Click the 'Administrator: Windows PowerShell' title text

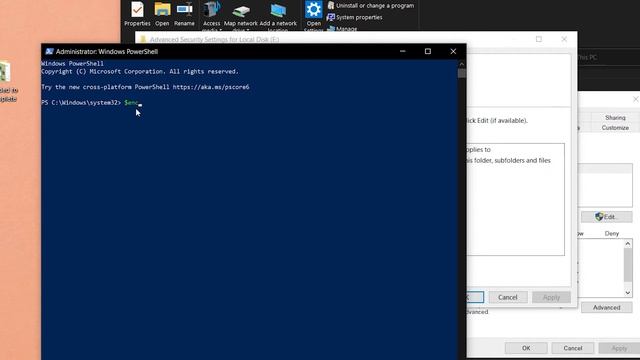tap(107, 51)
